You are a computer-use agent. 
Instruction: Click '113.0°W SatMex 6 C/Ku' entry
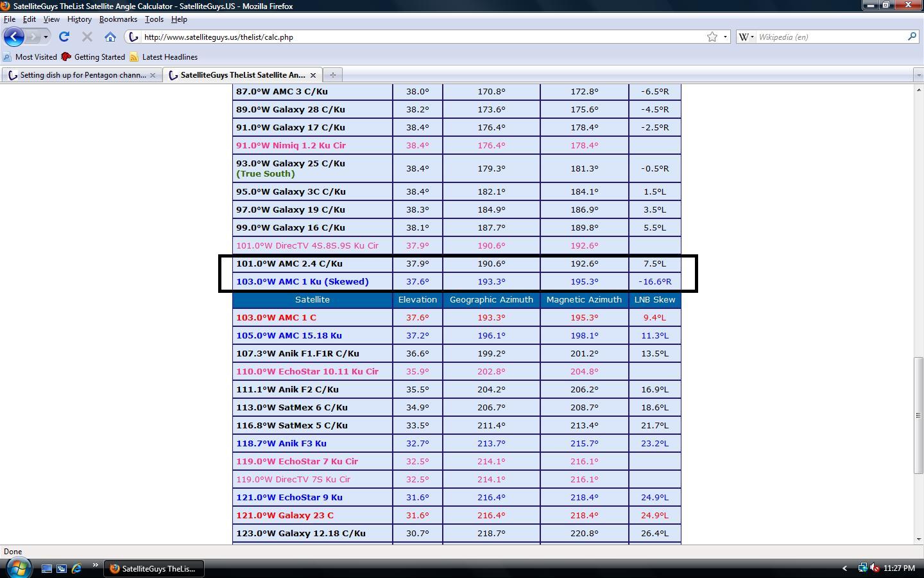pyautogui.click(x=292, y=407)
